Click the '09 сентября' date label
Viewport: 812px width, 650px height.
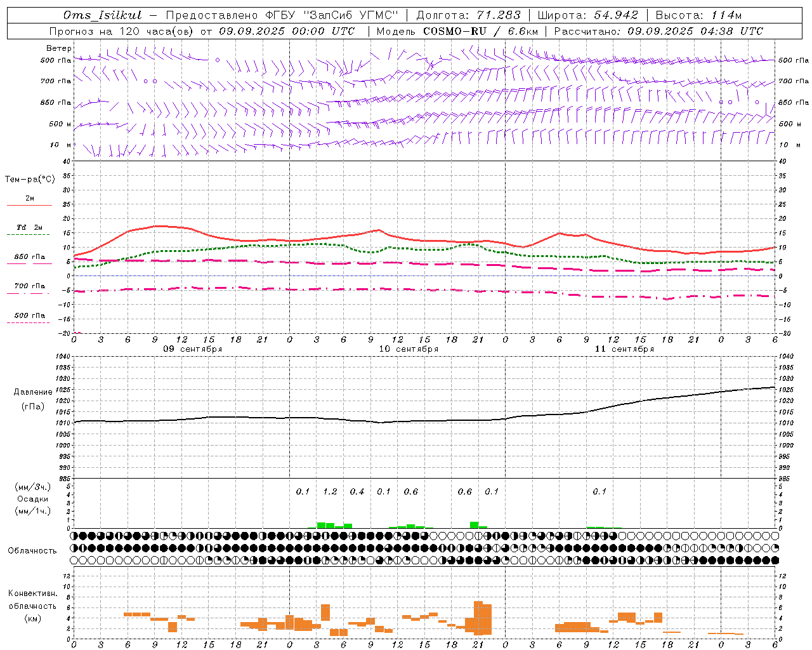point(193,349)
